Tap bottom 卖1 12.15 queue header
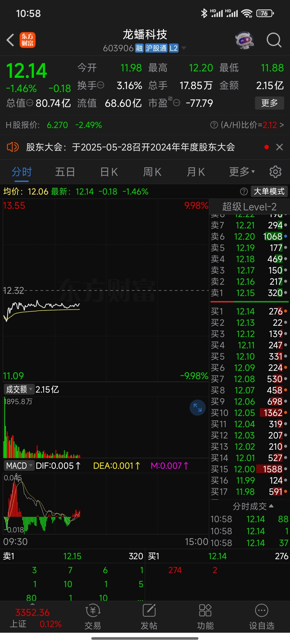The width and height of the screenshot is (290, 644). (73, 556)
